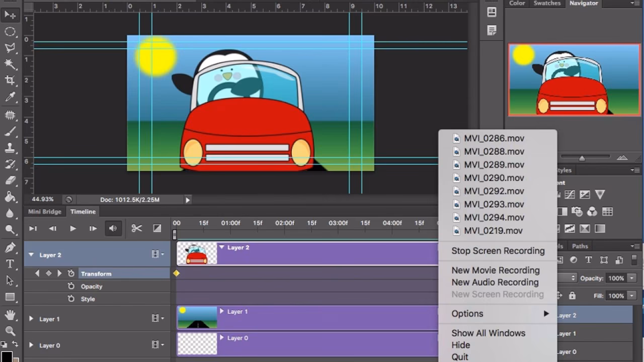The image size is (644, 362).
Task: Mute audio playback in the timeline
Action: [x=113, y=228]
